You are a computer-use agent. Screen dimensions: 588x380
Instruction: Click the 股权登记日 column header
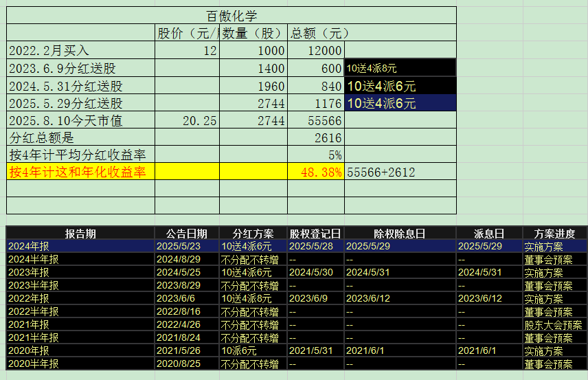(315, 234)
